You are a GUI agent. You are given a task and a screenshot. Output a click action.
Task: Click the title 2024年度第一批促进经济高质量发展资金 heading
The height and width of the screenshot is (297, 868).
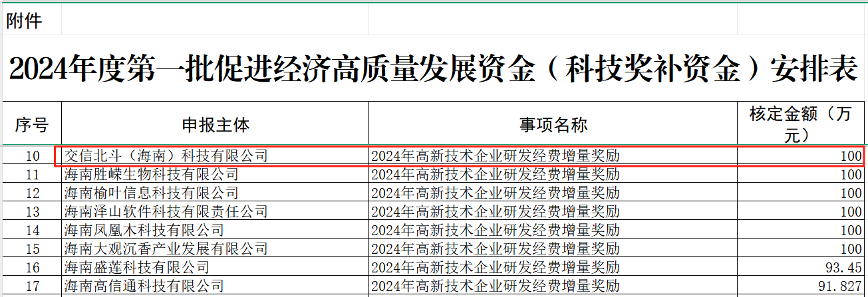434,68
